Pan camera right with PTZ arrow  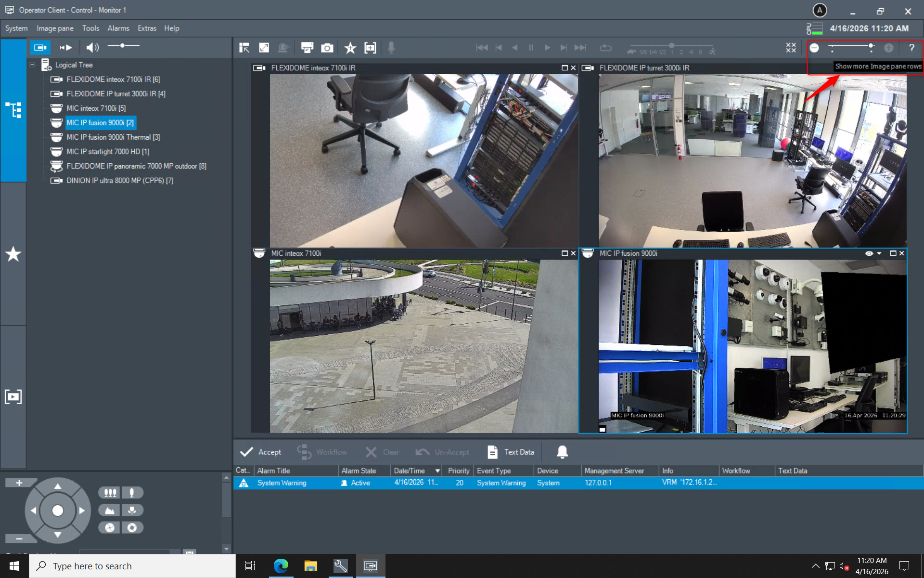[x=82, y=511]
